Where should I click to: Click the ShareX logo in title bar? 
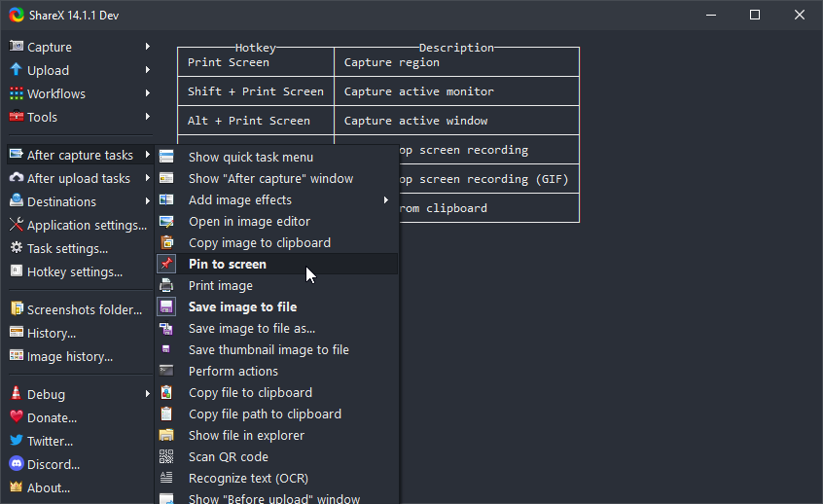(x=17, y=15)
